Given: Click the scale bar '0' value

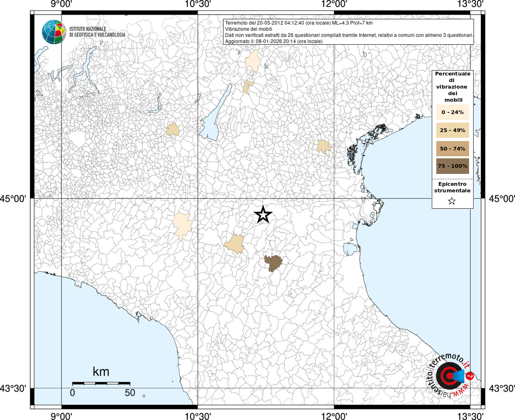Looking at the screenshot, I should [x=73, y=393].
